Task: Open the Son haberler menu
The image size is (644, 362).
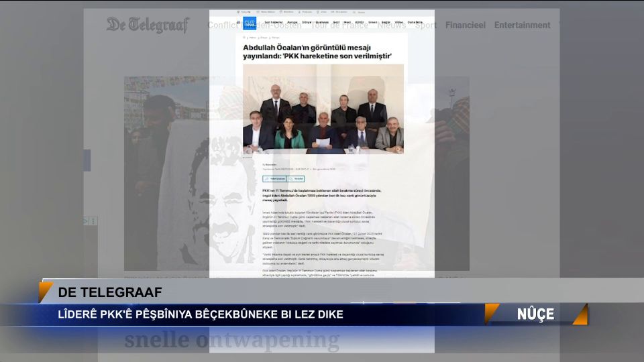Action: pos(274,22)
